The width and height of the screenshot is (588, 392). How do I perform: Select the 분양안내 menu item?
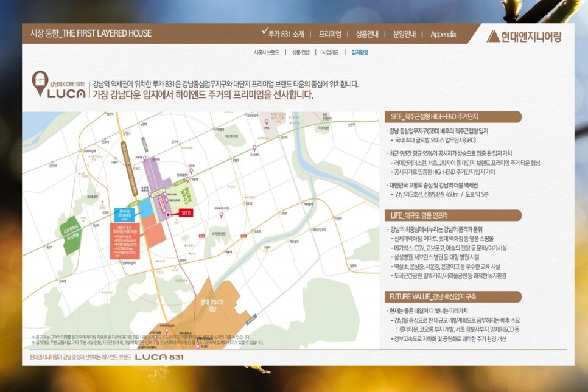404,34
